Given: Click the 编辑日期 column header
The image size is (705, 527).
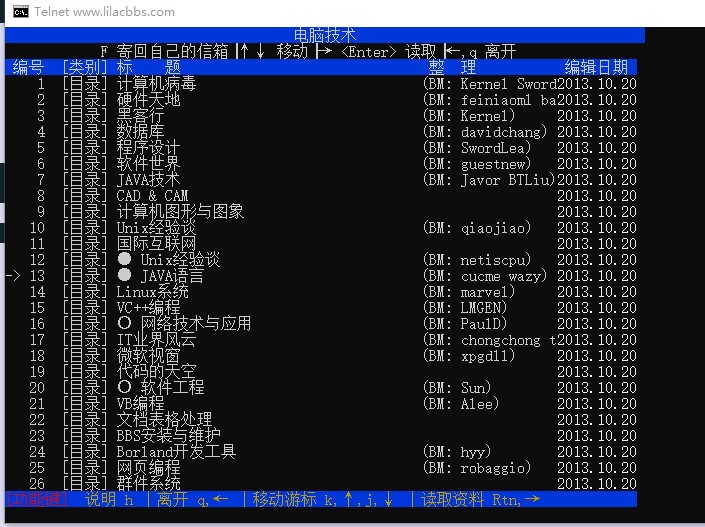Looking at the screenshot, I should tap(596, 67).
